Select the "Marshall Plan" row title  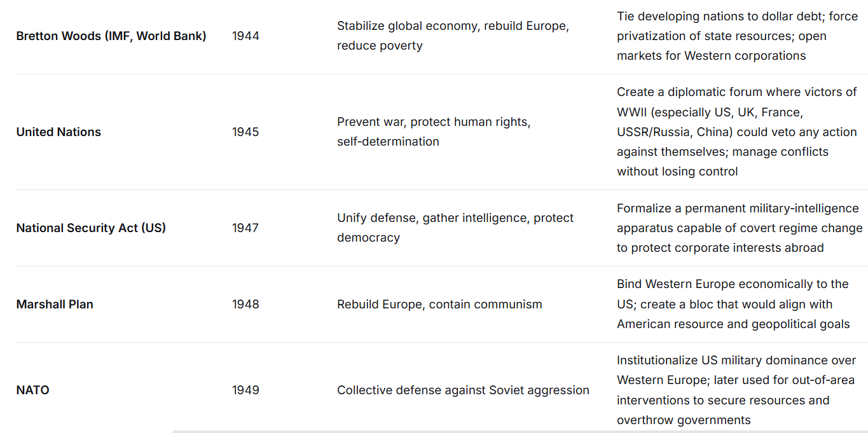pos(55,305)
